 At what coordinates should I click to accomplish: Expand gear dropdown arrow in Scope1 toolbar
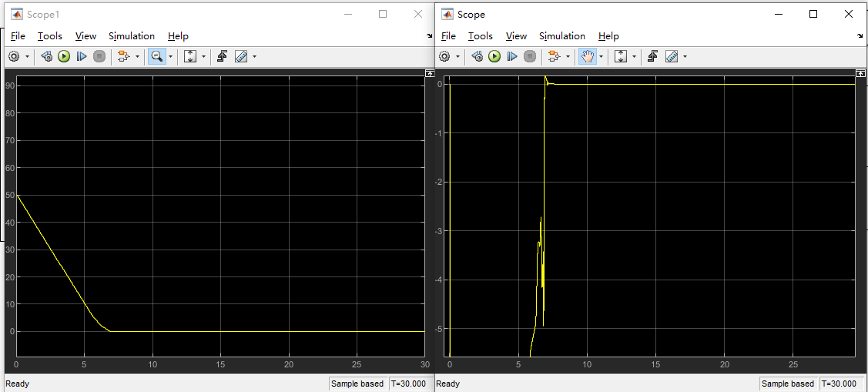coord(26,56)
